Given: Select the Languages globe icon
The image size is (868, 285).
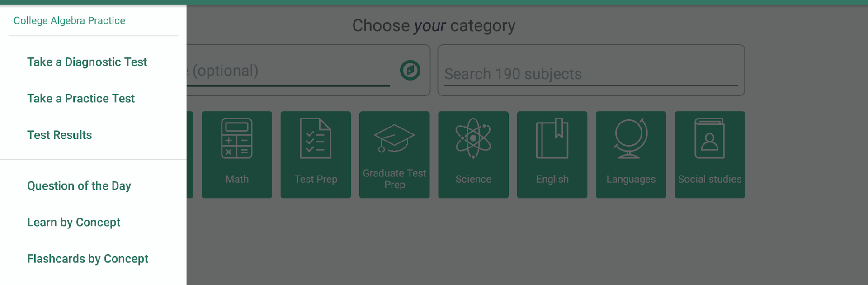Looking at the screenshot, I should click(x=631, y=138).
